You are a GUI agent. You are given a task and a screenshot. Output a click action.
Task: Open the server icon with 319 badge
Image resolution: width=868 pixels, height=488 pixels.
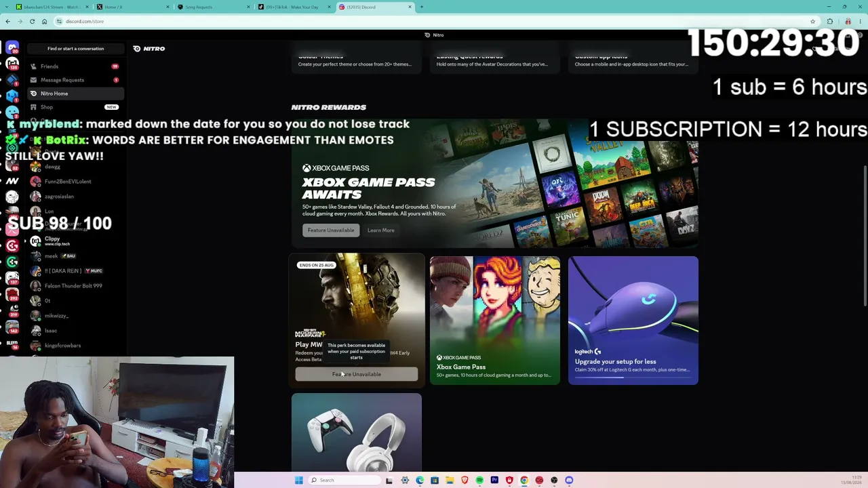point(12,310)
